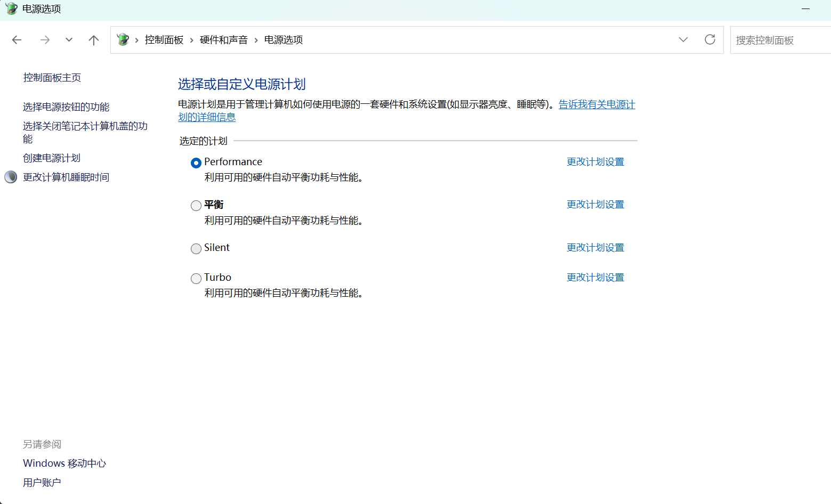Select the Performance power plan radio button
Screen dimensions: 831x504
click(x=196, y=163)
